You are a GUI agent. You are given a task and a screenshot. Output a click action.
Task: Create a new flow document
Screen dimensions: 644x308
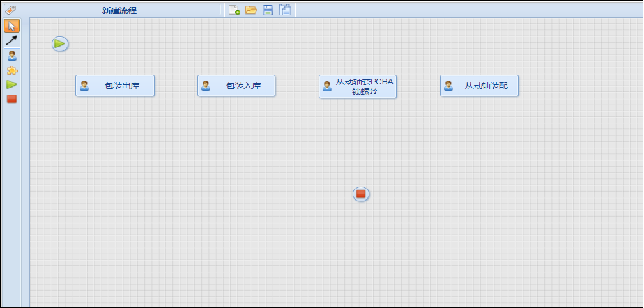pyautogui.click(x=234, y=10)
